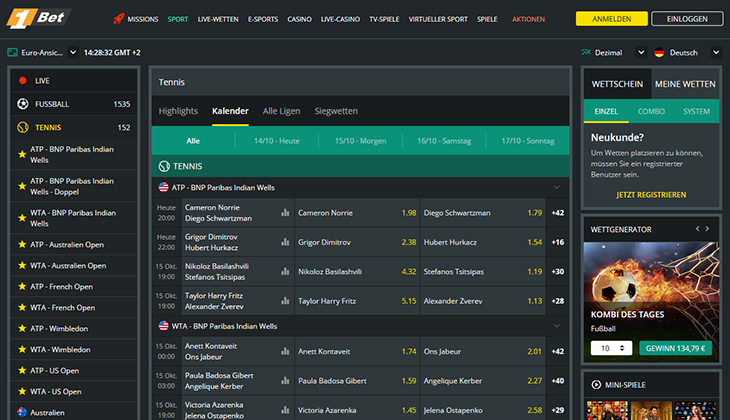730x420 pixels.
Task: Expand +42 more markets for Norrie match
Action: point(558,213)
